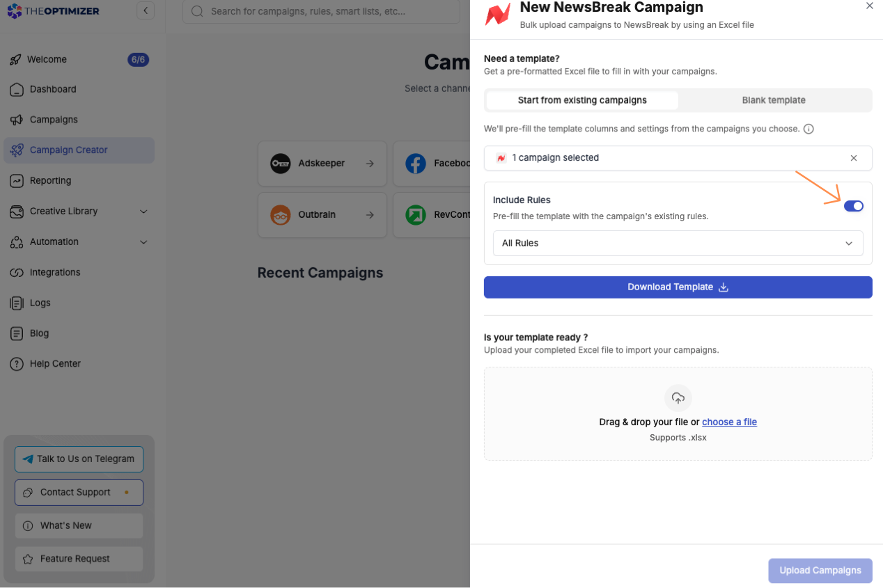Viewport: 883px width, 588px height.
Task: Focus the campaigns and rules search field
Action: click(322, 11)
